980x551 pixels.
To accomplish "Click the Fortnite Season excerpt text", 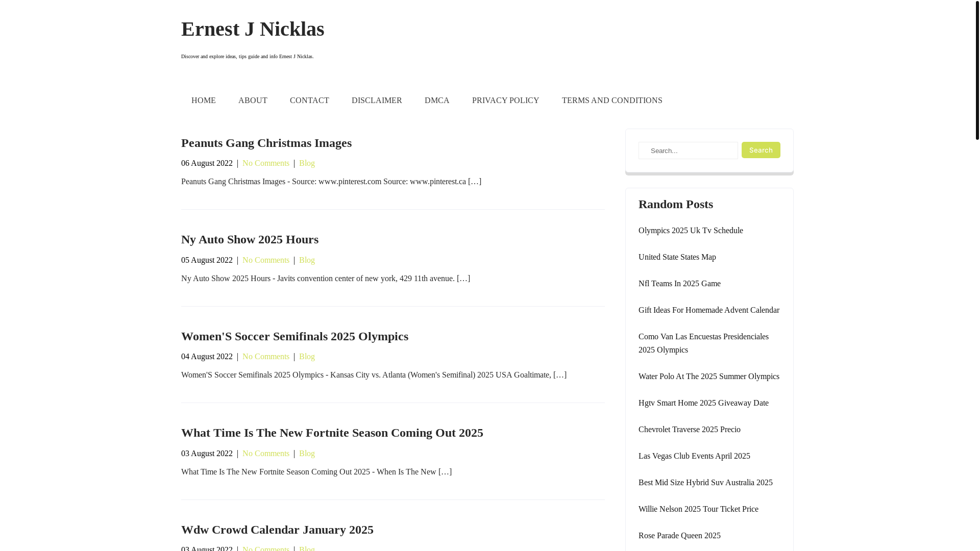I will (x=316, y=472).
